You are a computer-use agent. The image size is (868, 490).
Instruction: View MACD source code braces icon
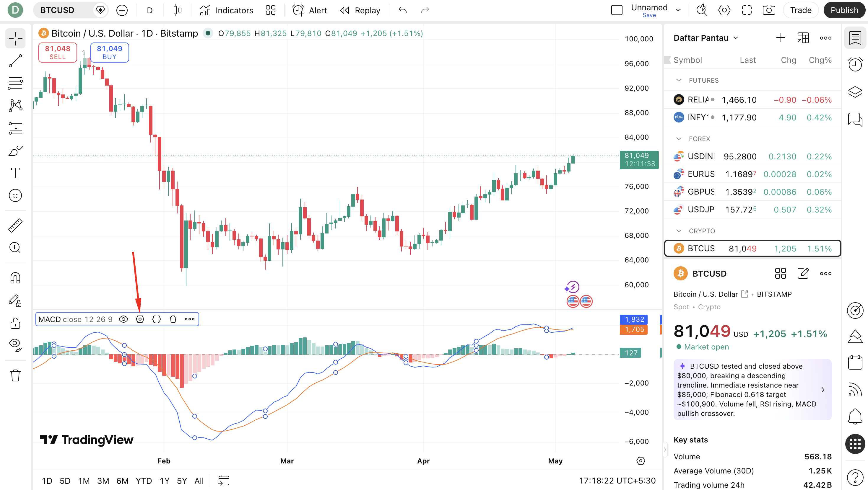pos(157,319)
